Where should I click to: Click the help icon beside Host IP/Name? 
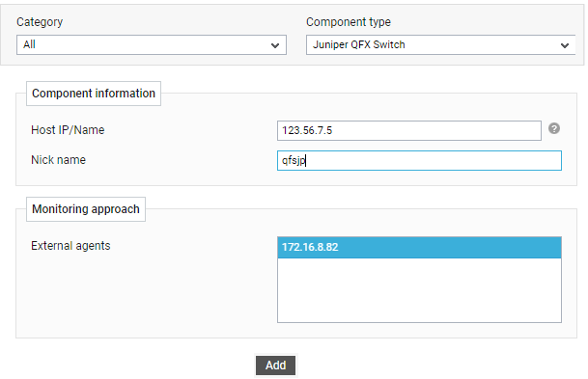(554, 128)
